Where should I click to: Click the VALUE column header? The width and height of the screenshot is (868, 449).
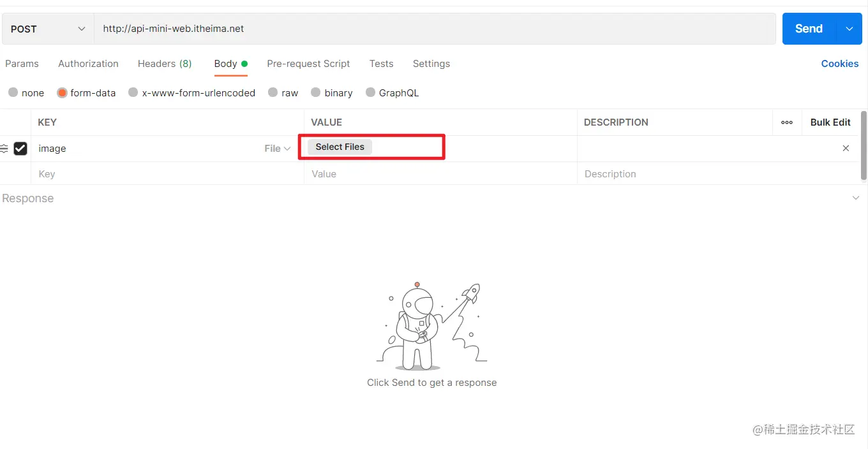(327, 122)
